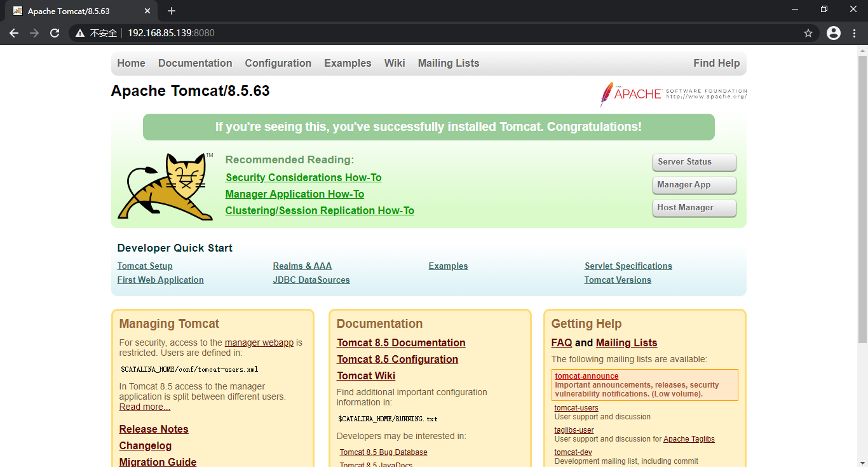Viewport: 868px width, 467px height.
Task: Open the Tomcat 8.5 Bug Database link
Action: tap(384, 452)
